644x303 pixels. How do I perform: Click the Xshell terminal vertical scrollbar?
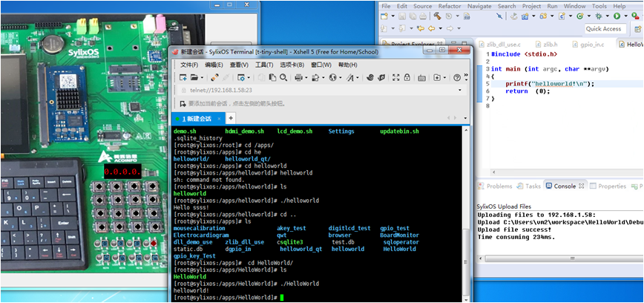click(x=465, y=214)
